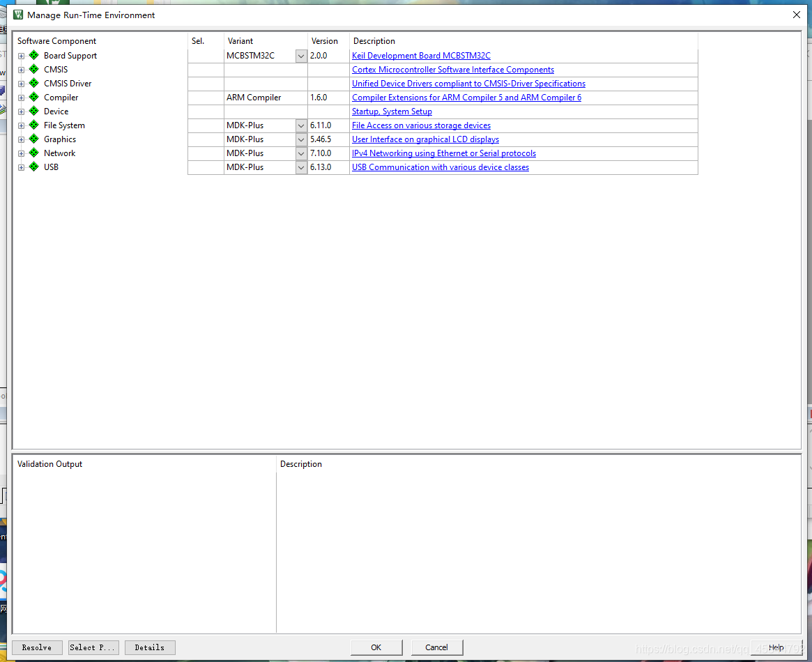Click the Description column header
Screen dimensions: 812x662
[374, 41]
